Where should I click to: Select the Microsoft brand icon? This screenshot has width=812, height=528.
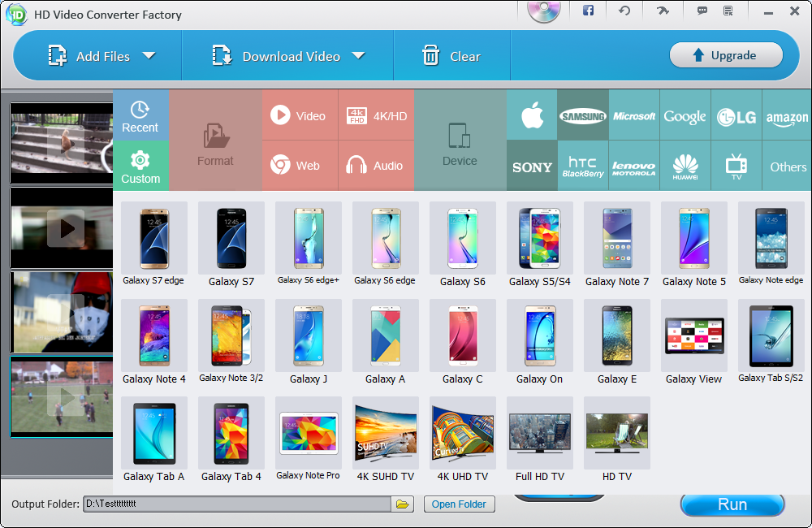point(634,115)
